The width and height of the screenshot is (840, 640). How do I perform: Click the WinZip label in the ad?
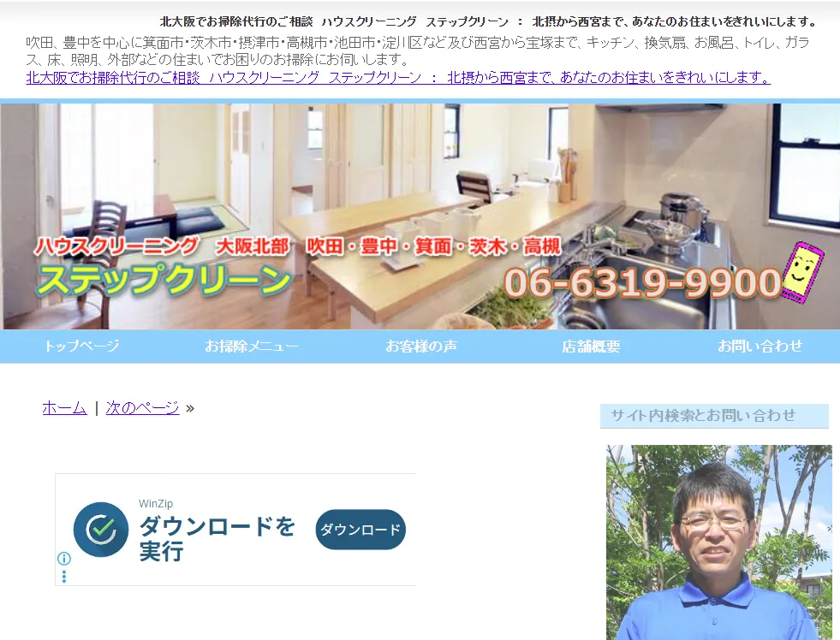(x=155, y=504)
